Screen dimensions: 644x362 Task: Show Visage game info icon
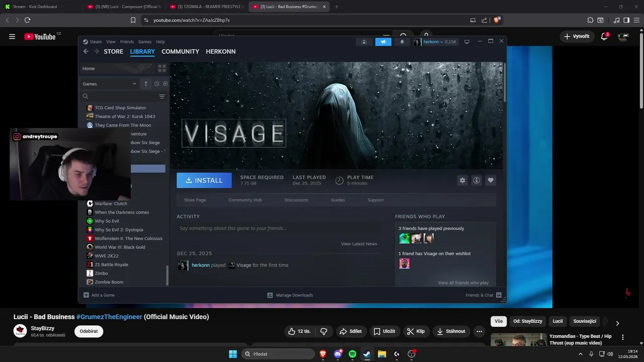[x=476, y=180]
